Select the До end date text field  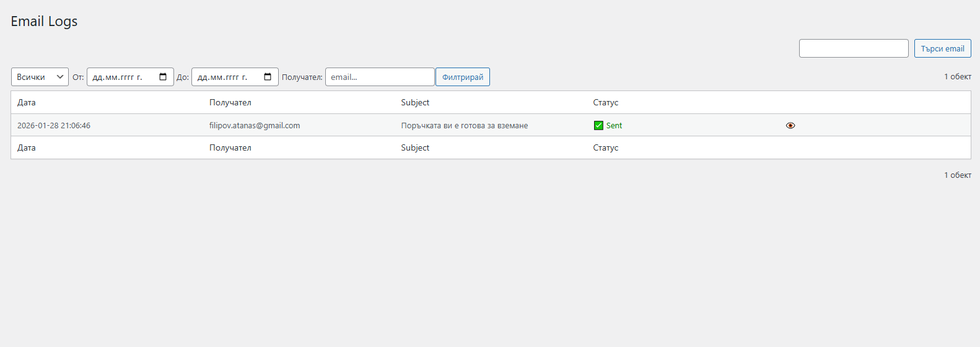(225, 77)
